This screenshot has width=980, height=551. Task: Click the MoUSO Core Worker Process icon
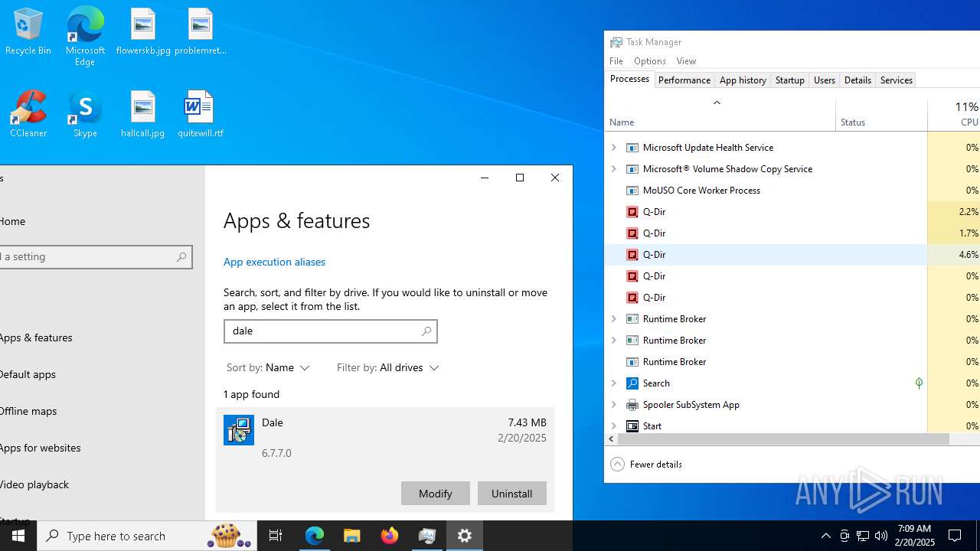[x=632, y=191]
